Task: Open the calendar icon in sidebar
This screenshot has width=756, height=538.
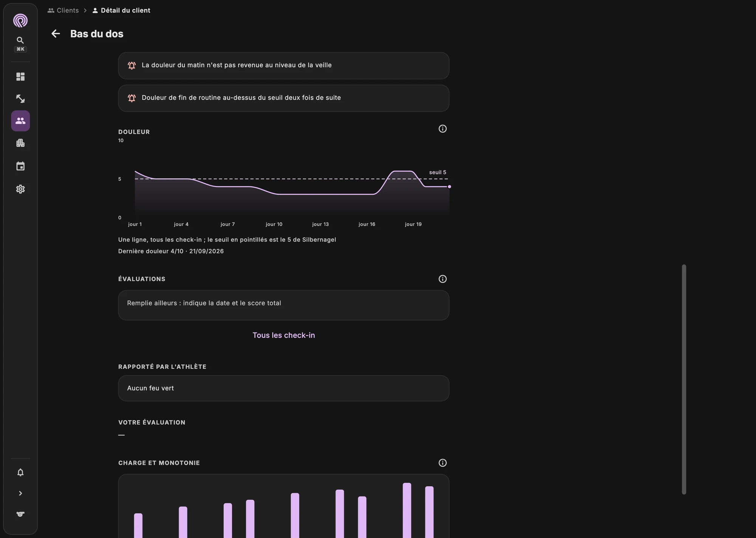Action: tap(20, 166)
